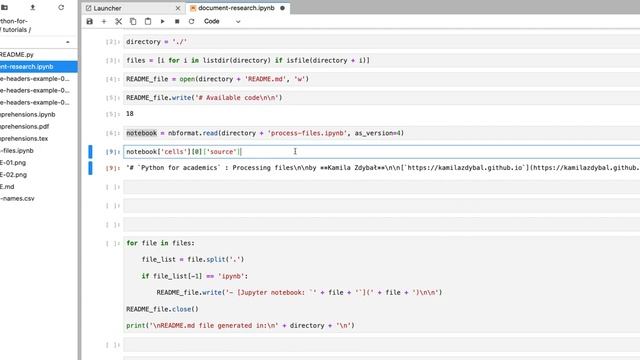
Task: Insert a new cell with the plus icon
Action: [x=104, y=21]
